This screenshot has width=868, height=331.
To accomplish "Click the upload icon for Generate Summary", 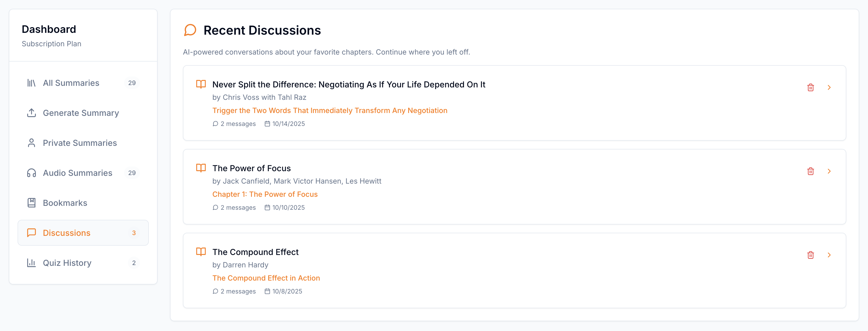I will pyautogui.click(x=31, y=113).
